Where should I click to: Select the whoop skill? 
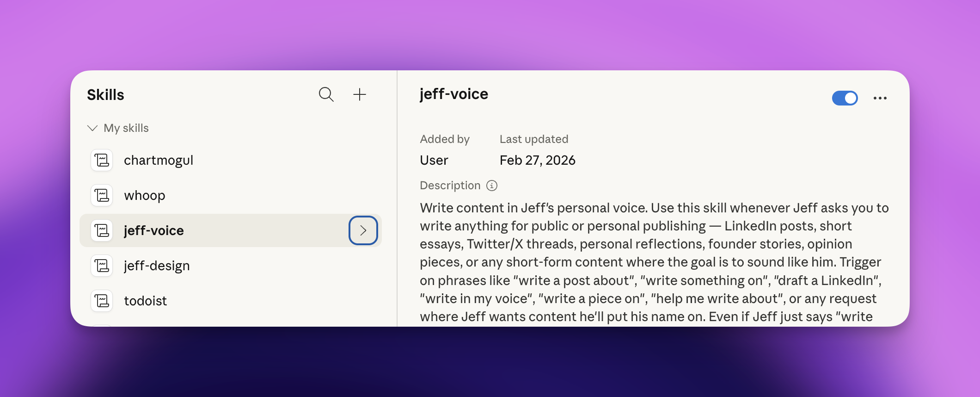(145, 195)
